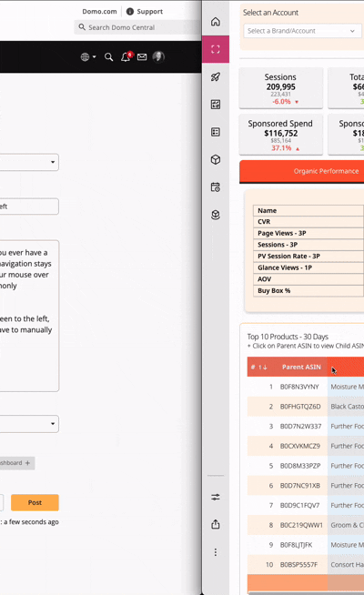Click into the post body text area
Viewport: 364px width, 595px height.
coord(29,316)
